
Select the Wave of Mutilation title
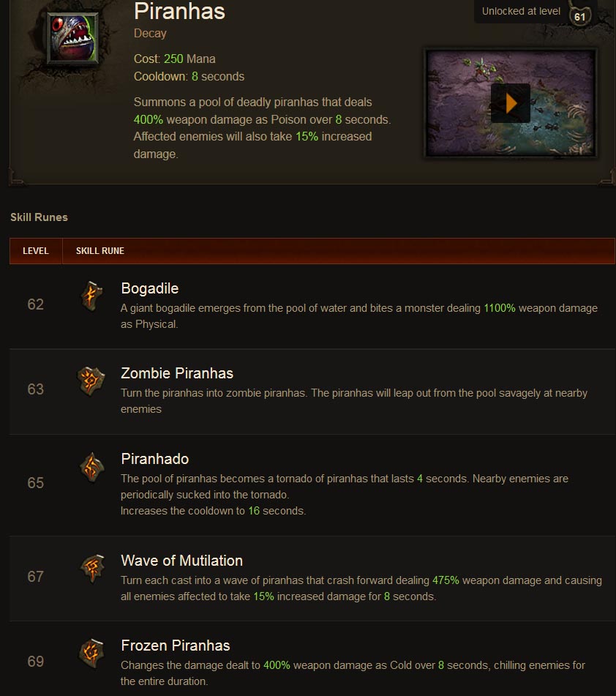coord(182,561)
